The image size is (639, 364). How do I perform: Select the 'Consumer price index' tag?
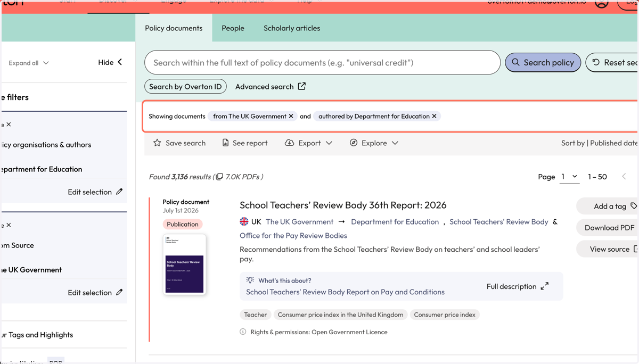pyautogui.click(x=445, y=315)
